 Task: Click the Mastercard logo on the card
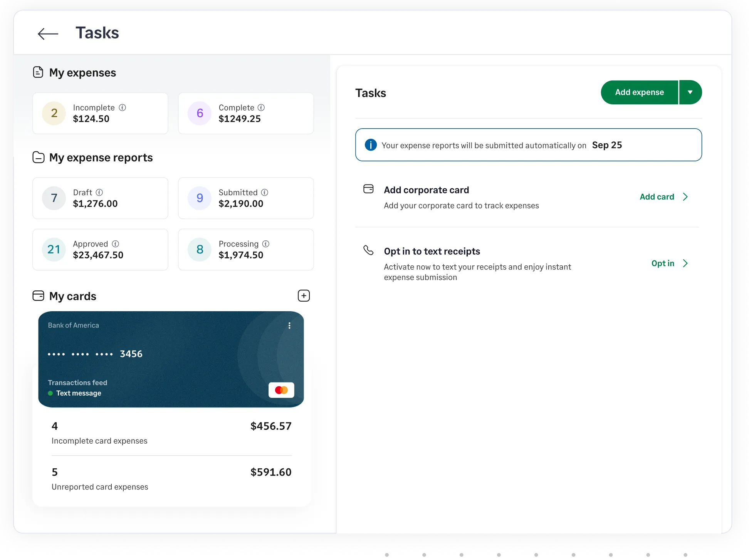[x=281, y=390]
